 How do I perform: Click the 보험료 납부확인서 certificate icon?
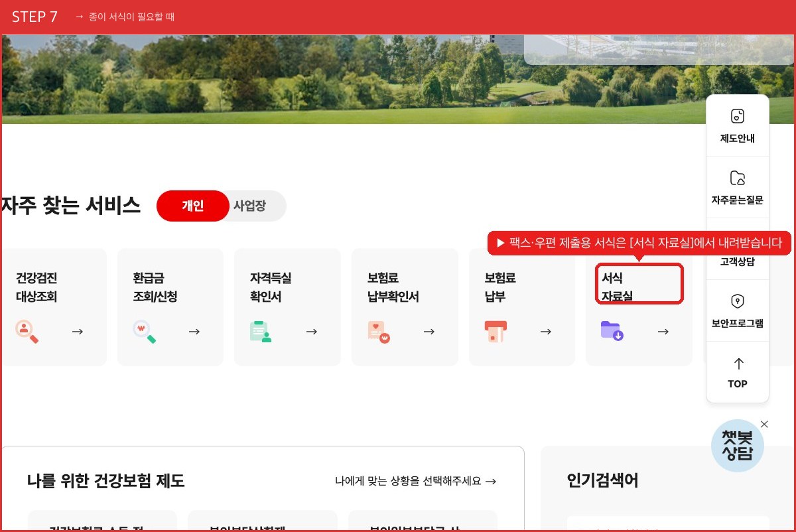[379, 331]
